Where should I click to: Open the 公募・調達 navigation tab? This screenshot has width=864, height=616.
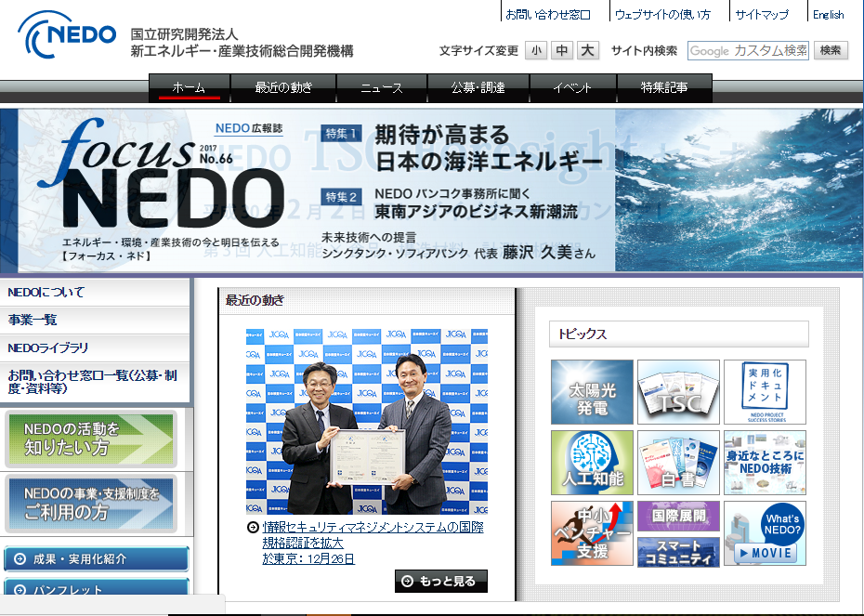coord(478,88)
